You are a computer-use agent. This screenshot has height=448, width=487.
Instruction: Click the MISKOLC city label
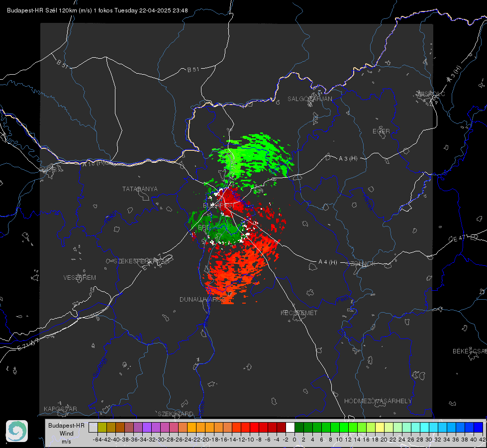click(x=431, y=94)
